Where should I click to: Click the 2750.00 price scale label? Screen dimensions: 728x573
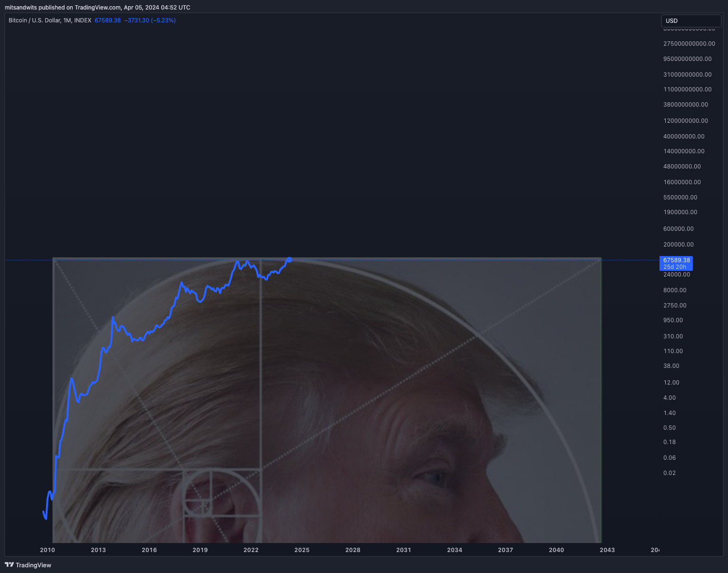pos(675,305)
